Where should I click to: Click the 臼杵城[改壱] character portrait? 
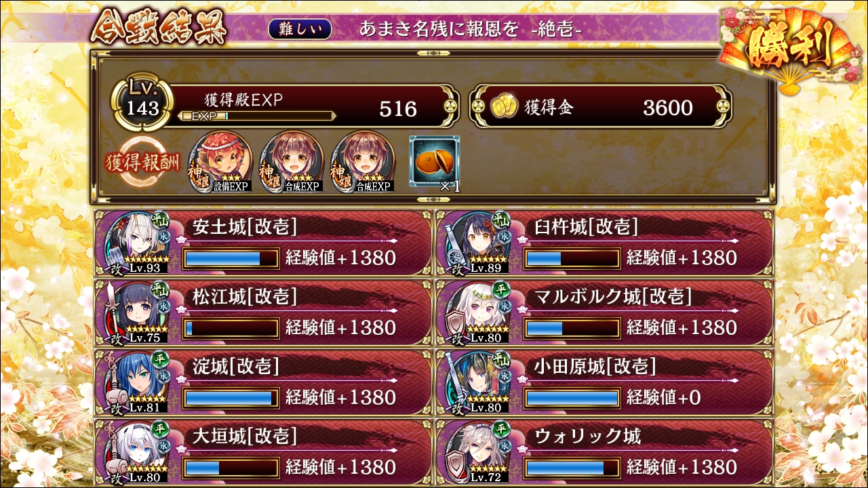pos(477,242)
